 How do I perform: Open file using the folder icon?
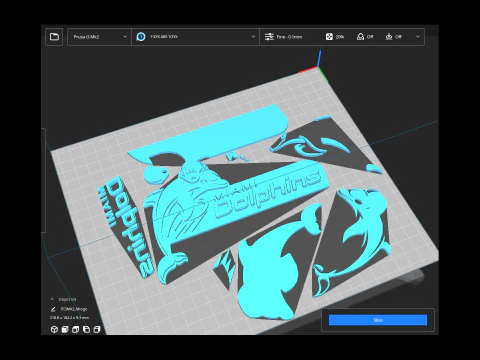pyautogui.click(x=54, y=37)
